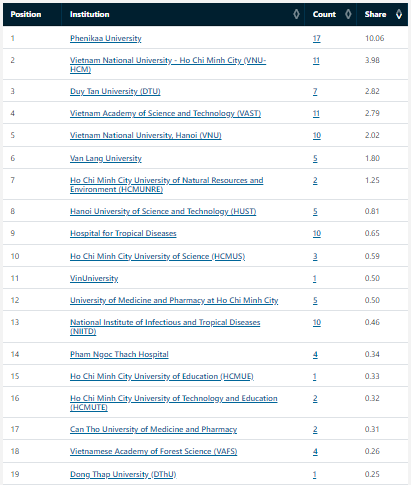
Task: Open Hanoi University of Science and Technology link
Action: [x=163, y=211]
